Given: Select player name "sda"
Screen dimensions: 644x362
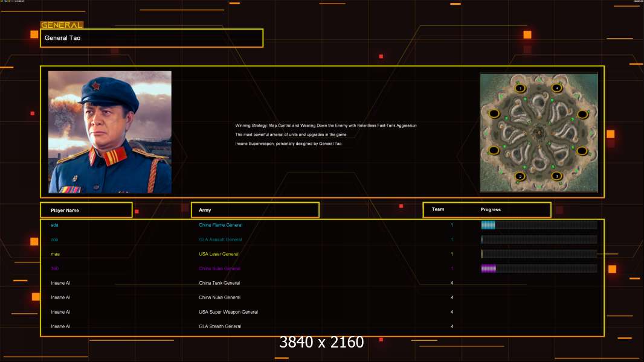Looking at the screenshot, I should tap(54, 225).
